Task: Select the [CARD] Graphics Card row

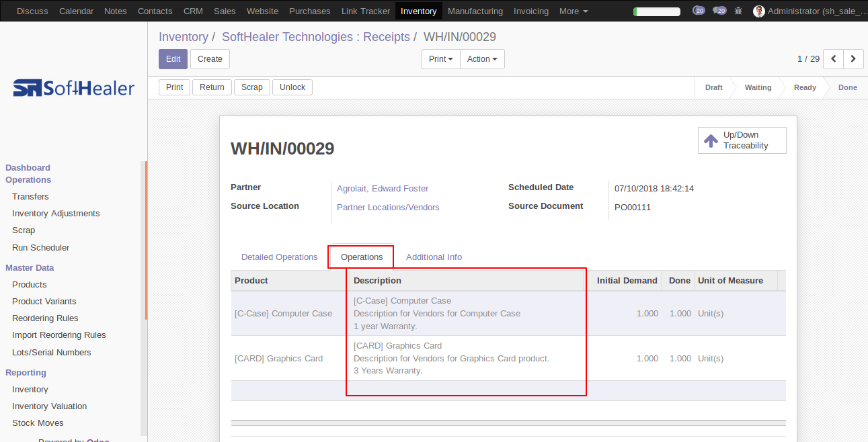Action: (x=508, y=358)
